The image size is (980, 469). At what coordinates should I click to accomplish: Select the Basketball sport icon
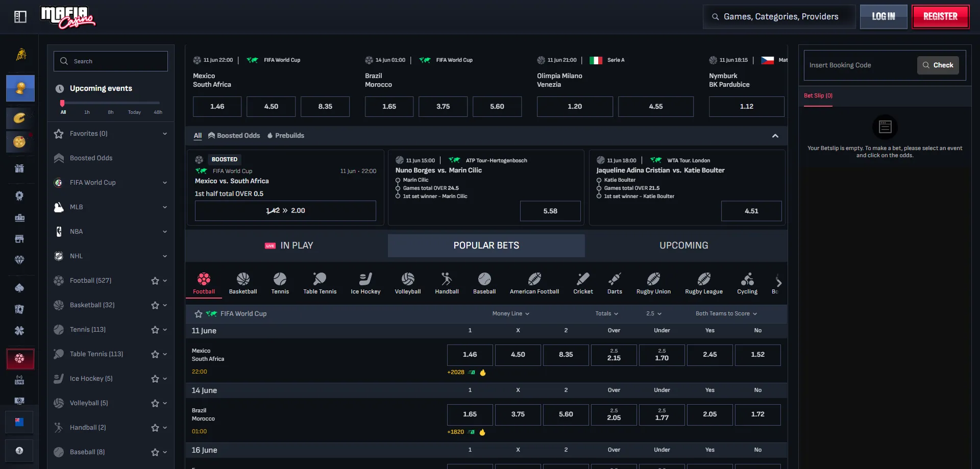243,283
